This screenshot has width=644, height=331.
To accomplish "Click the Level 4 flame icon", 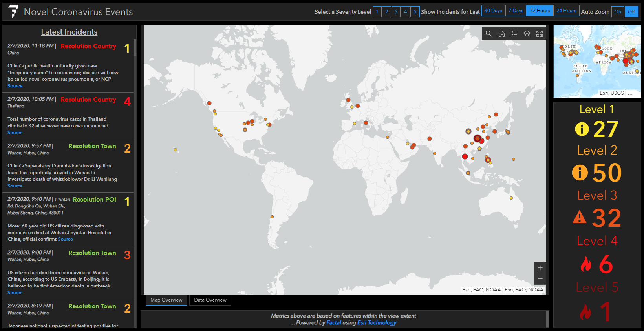I will click(586, 264).
